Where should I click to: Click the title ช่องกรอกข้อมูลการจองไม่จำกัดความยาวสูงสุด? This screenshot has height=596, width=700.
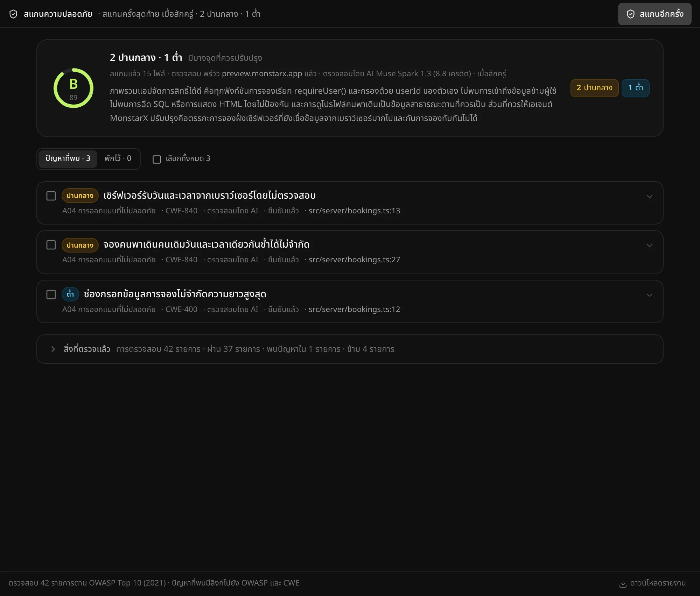[x=175, y=294]
